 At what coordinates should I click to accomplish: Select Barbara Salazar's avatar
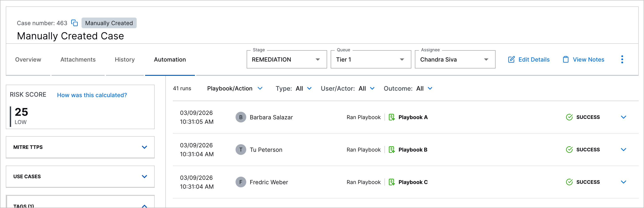[x=240, y=117]
